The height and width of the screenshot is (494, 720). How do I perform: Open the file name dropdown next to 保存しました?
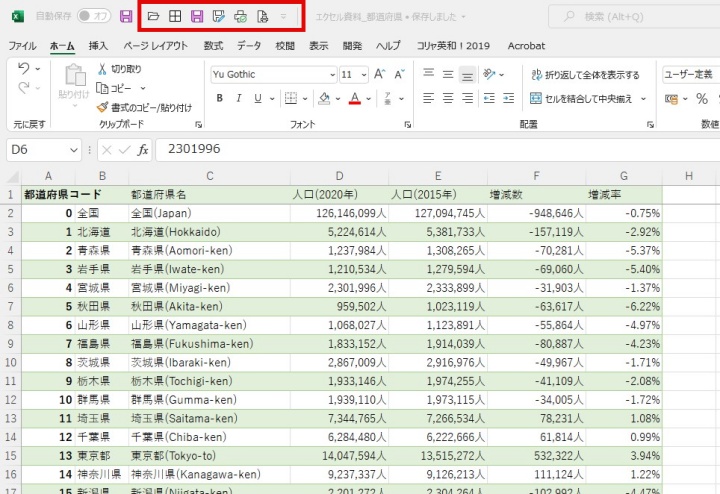(463, 17)
